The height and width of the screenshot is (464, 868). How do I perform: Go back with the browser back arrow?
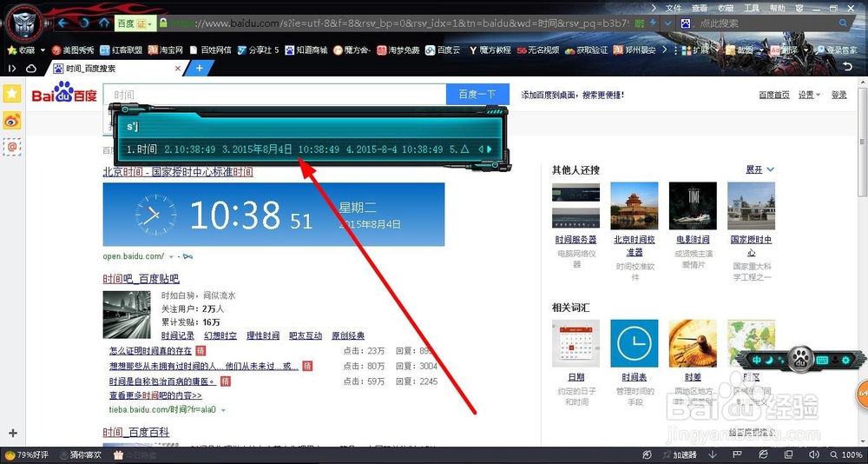pyautogui.click(x=62, y=23)
